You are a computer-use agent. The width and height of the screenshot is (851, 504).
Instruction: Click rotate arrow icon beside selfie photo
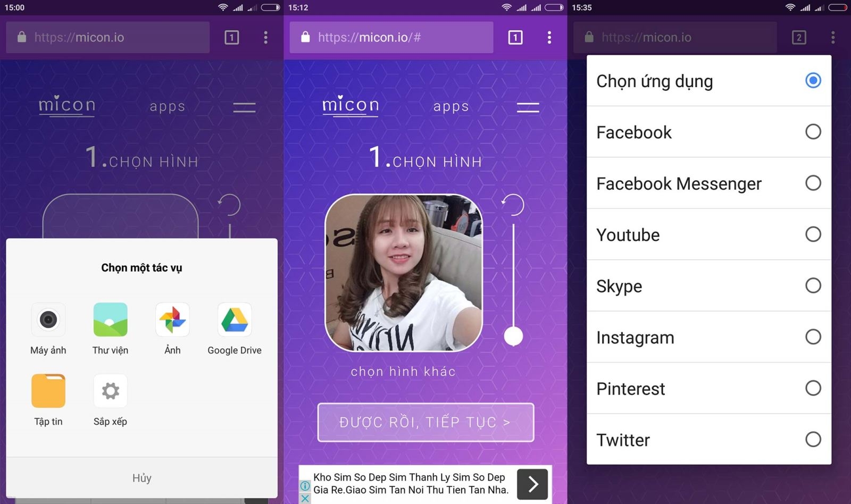pos(513,205)
